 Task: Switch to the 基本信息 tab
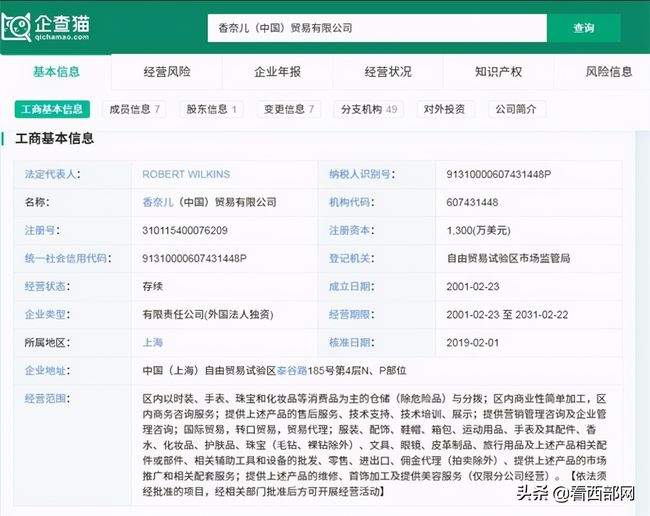tap(56, 72)
